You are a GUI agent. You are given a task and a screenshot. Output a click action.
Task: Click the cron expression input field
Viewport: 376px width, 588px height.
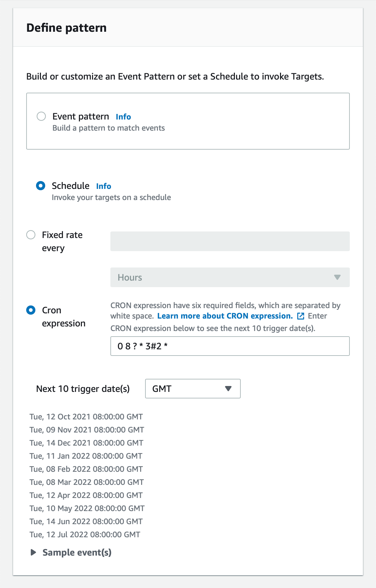pos(230,346)
